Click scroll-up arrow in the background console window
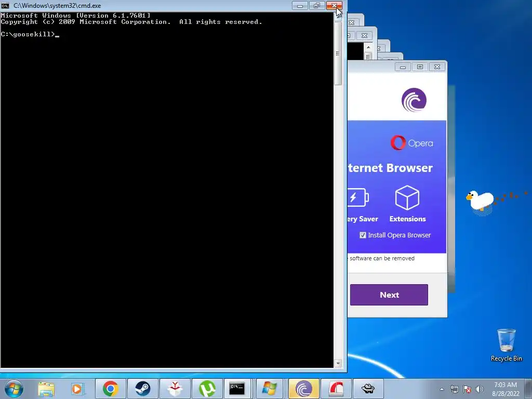Image resolution: width=532 pixels, height=399 pixels. tap(368, 47)
